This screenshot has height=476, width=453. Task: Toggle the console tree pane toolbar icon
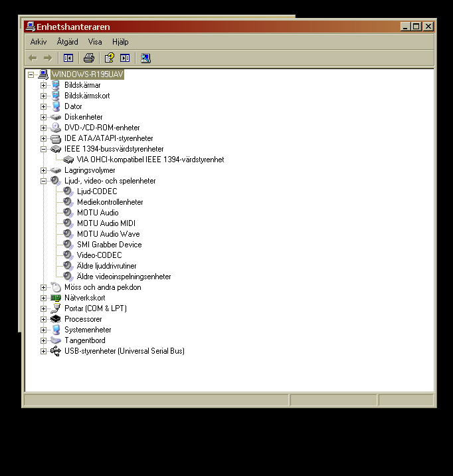click(68, 58)
